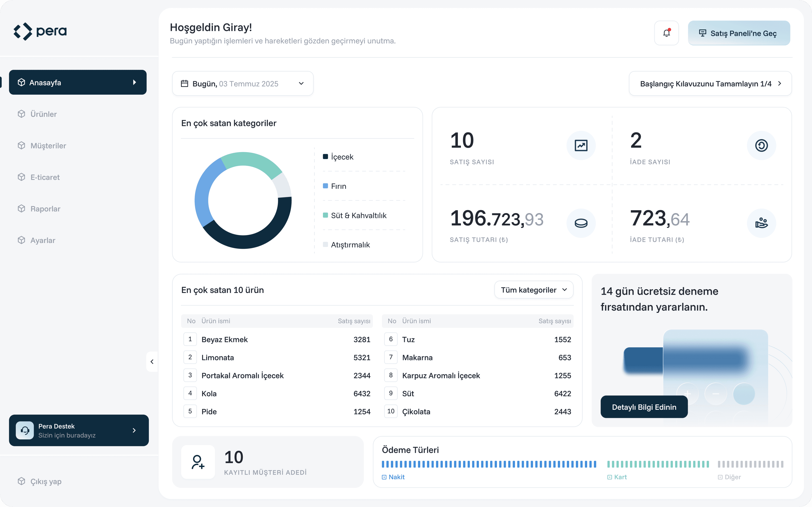Toggle the Nakit payment legend checkbox
Viewport: 812px width, 507px height.
click(x=384, y=477)
